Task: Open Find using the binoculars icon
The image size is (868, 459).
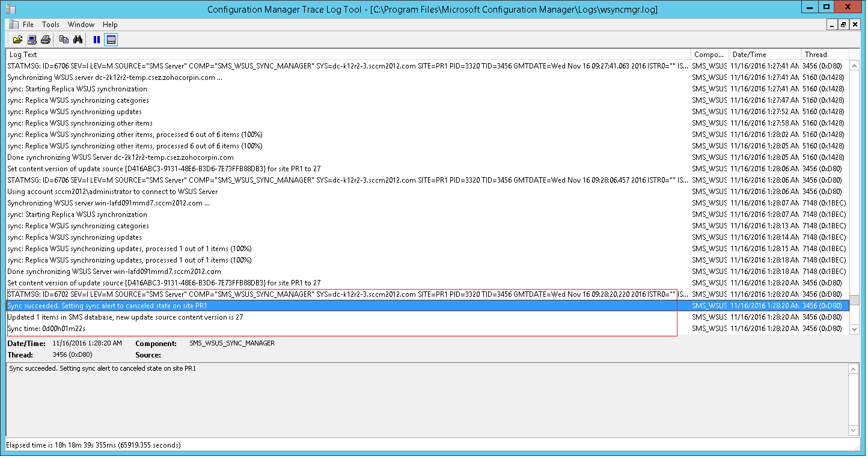Action: [x=78, y=40]
